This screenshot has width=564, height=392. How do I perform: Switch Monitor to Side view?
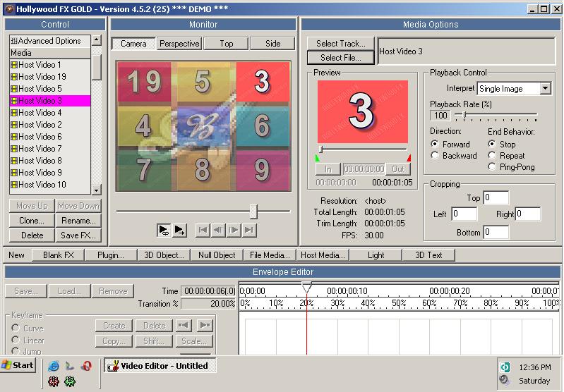pos(272,44)
